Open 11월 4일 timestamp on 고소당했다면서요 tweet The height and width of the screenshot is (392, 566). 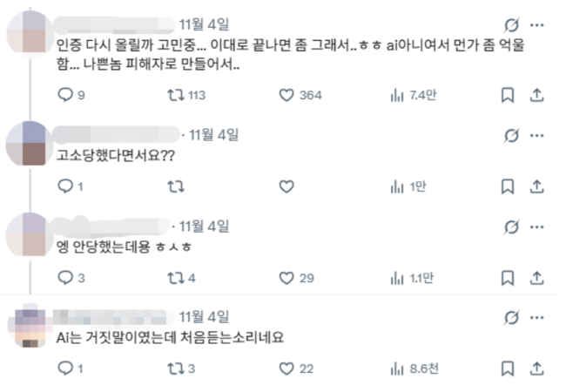coord(213,135)
